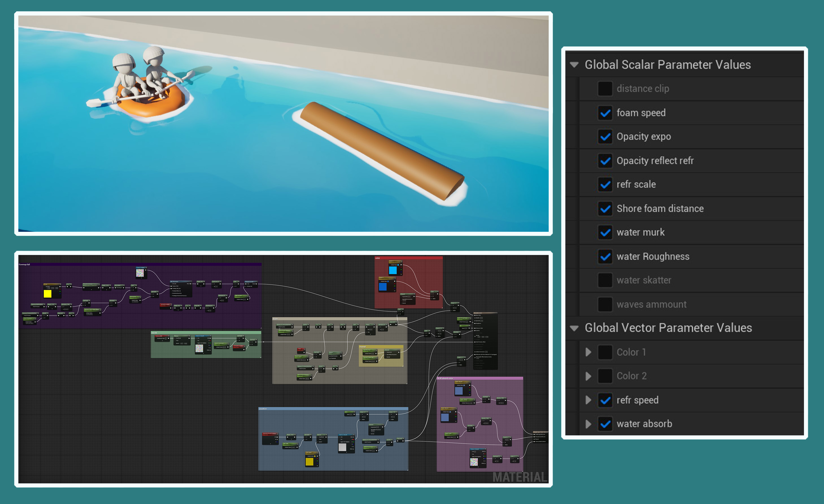This screenshot has height=504, width=824.
Task: Click the yellow refr speed swatch in caustics
Action: [x=309, y=462]
